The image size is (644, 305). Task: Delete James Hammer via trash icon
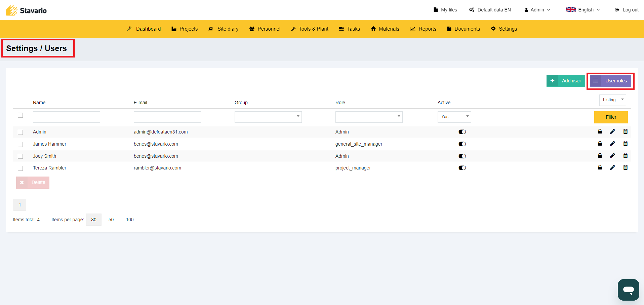pos(625,144)
